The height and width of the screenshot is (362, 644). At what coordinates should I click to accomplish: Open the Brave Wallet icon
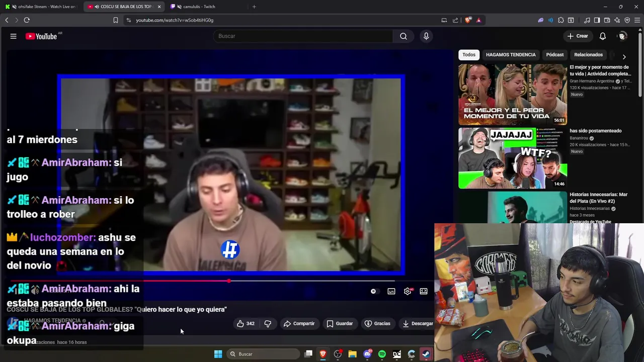click(x=607, y=20)
